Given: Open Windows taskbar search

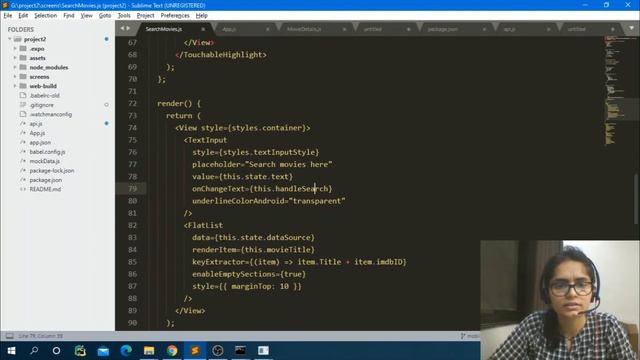Looking at the screenshot, I should click(x=34, y=351).
